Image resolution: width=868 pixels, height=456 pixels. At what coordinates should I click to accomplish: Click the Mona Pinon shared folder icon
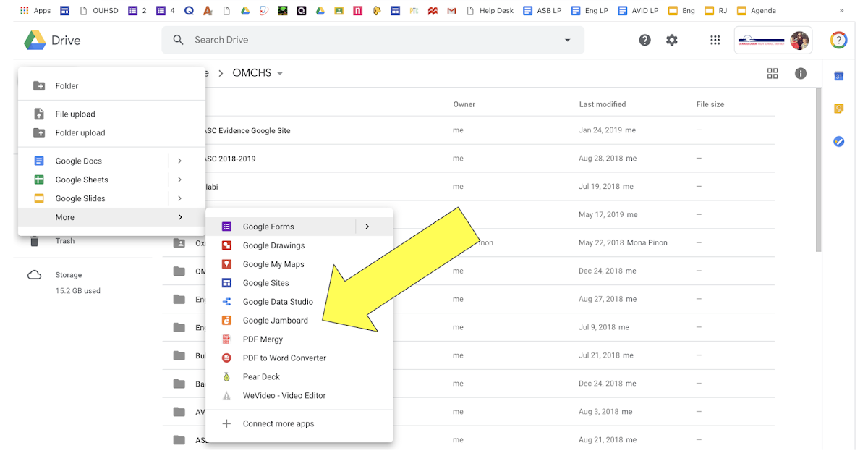(x=179, y=243)
